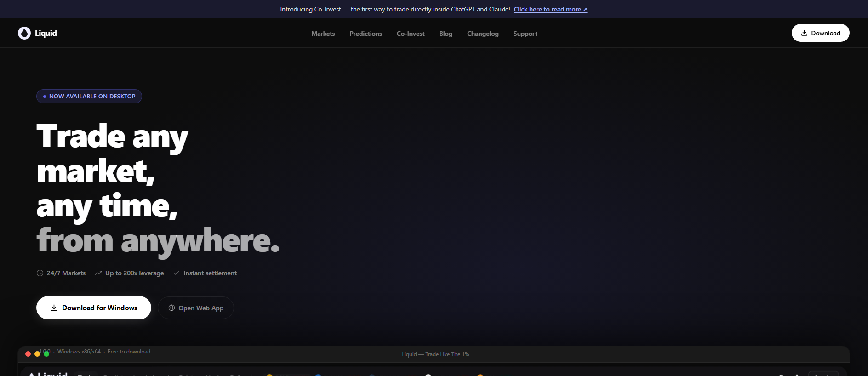The image size is (868, 376).
Task: Click the Liquid wordmark in the header
Action: [x=46, y=33]
